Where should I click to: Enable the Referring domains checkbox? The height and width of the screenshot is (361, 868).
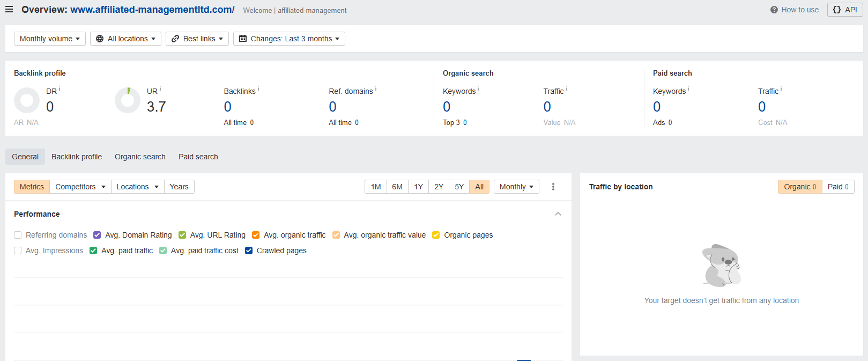18,235
